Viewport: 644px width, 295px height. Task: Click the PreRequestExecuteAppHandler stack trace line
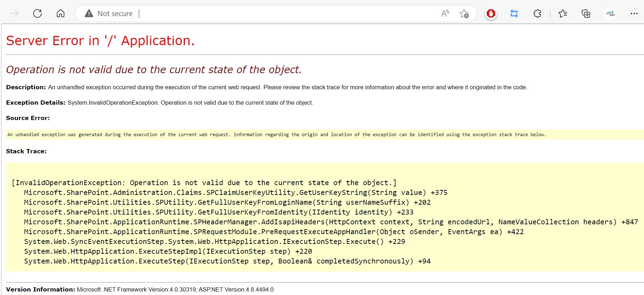pos(274,232)
